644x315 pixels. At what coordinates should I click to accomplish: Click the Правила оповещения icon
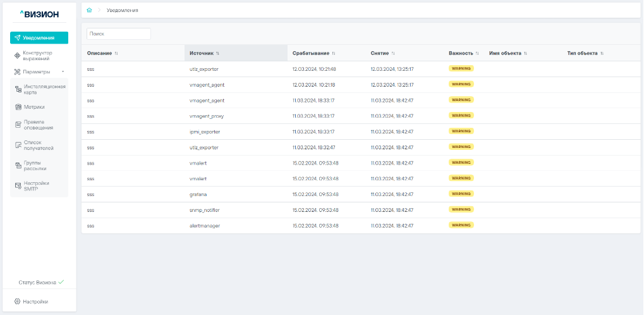click(x=18, y=125)
